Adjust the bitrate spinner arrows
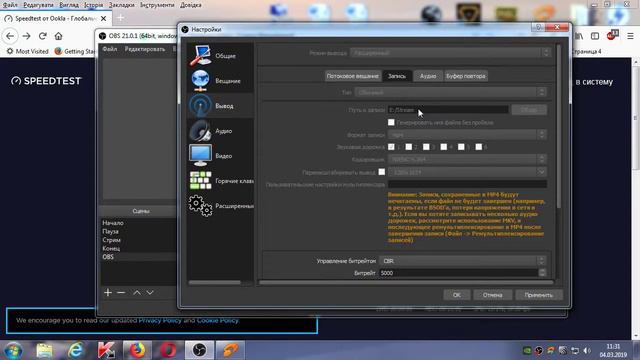This screenshot has height=360, width=640. (x=542, y=273)
